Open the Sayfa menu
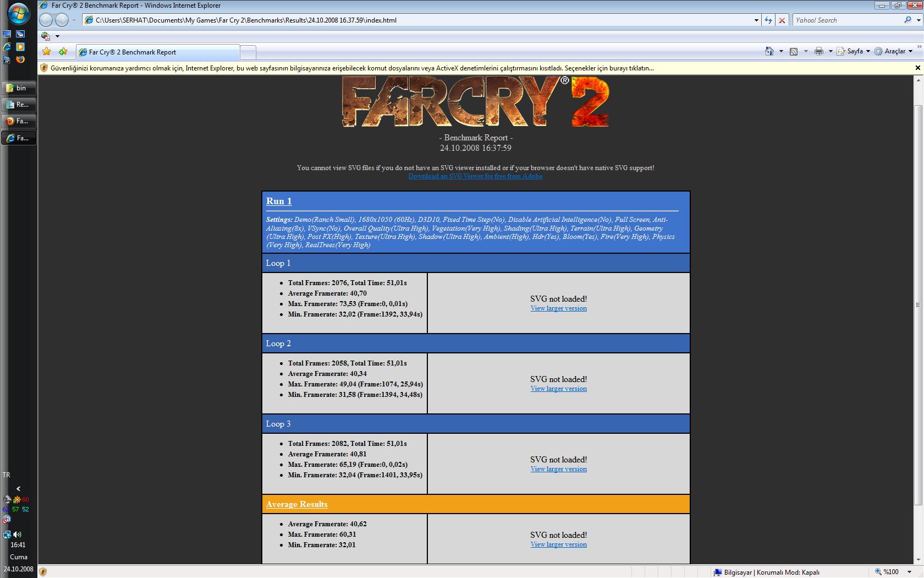Image resolution: width=924 pixels, height=578 pixels. pyautogui.click(x=853, y=51)
